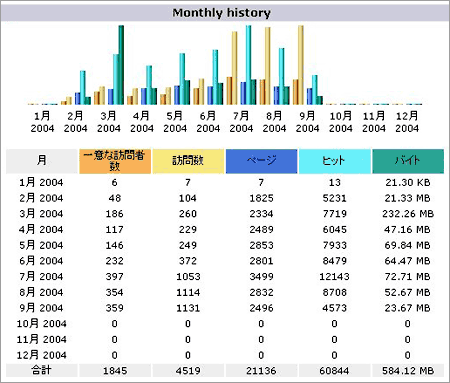Click the 合計 total row label
The image size is (450, 383).
[41, 370]
